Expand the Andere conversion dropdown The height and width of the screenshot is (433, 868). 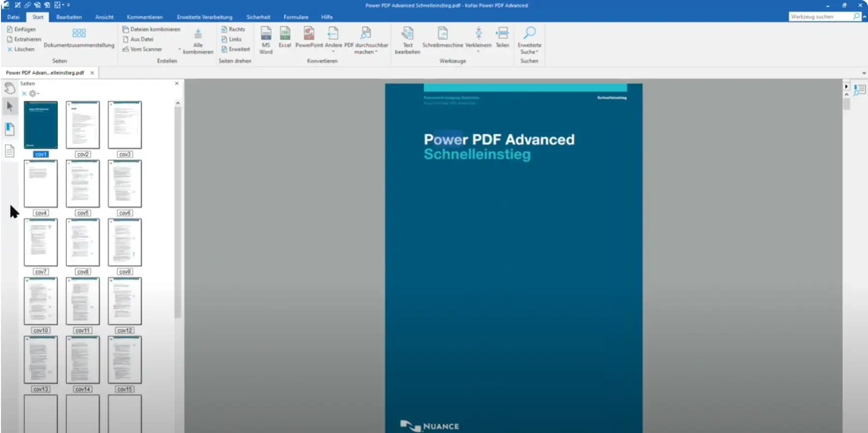point(333,40)
